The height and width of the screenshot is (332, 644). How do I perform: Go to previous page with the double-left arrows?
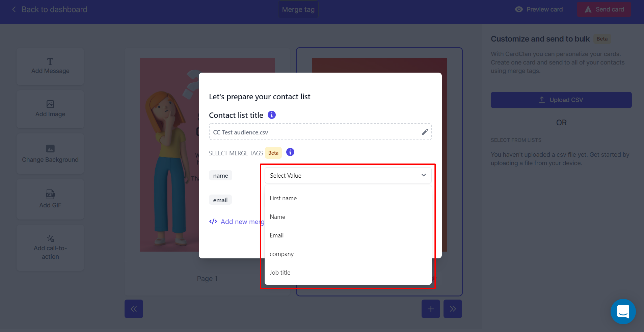click(x=134, y=309)
